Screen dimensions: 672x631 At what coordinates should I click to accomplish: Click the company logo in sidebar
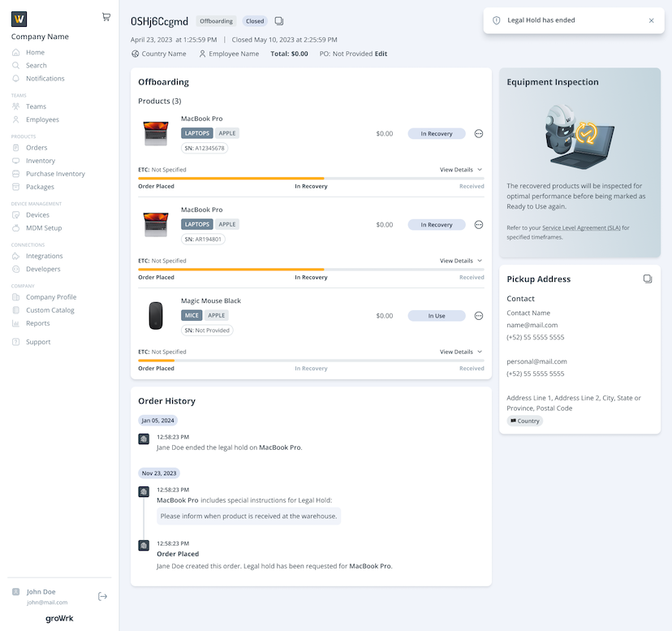click(19, 19)
